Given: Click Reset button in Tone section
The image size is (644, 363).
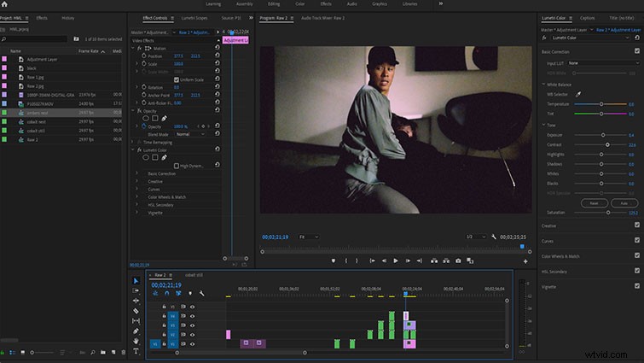Looking at the screenshot, I should click(595, 203).
